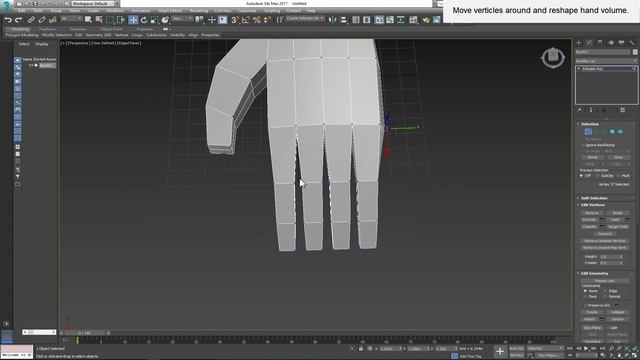The width and height of the screenshot is (640, 360).
Task: Click the Select and Place tool
Action: click(x=165, y=20)
